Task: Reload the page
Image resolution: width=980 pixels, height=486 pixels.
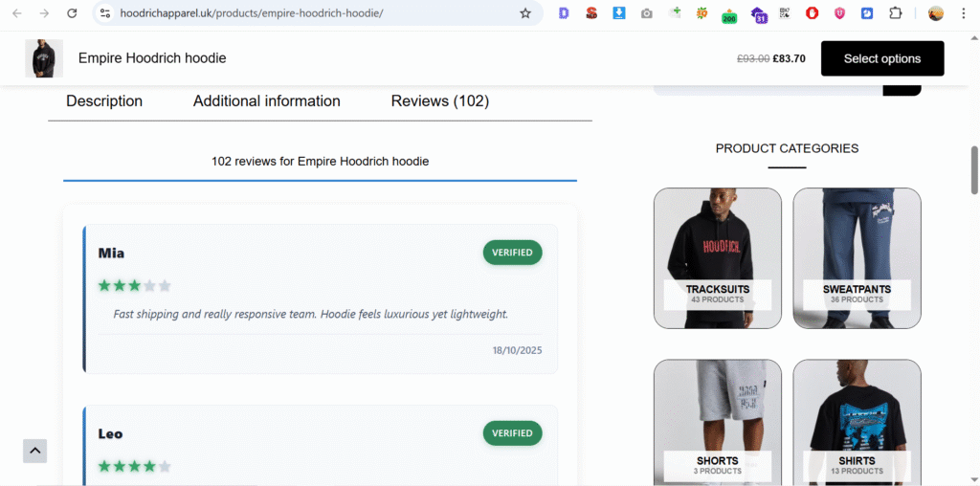Action: (72, 13)
